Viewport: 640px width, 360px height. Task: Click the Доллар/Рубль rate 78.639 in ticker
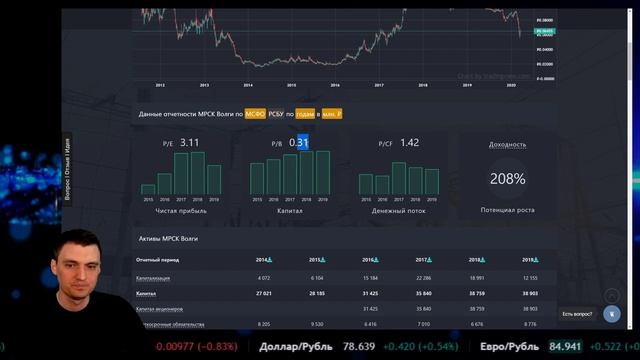point(359,347)
